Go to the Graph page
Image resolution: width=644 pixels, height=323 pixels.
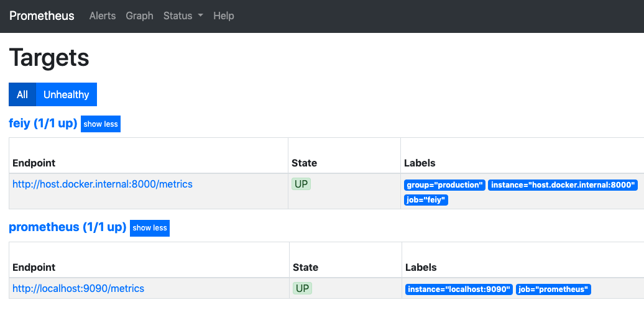pos(139,16)
